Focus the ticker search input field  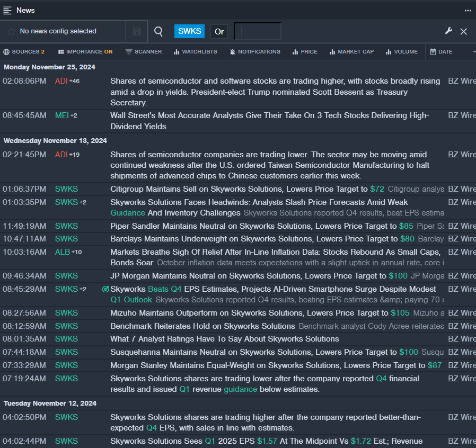tap(258, 31)
